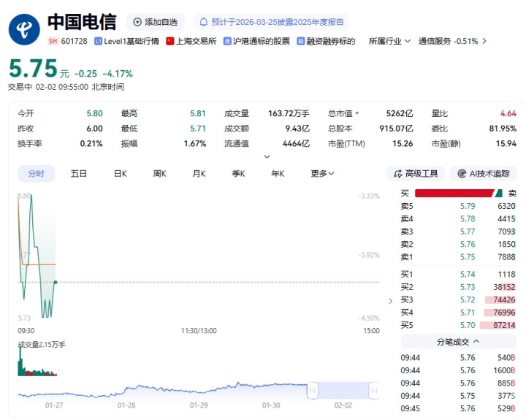This screenshot has width=526, height=420.
Task: Open the 更多 chart period dropdown
Action: click(x=322, y=174)
